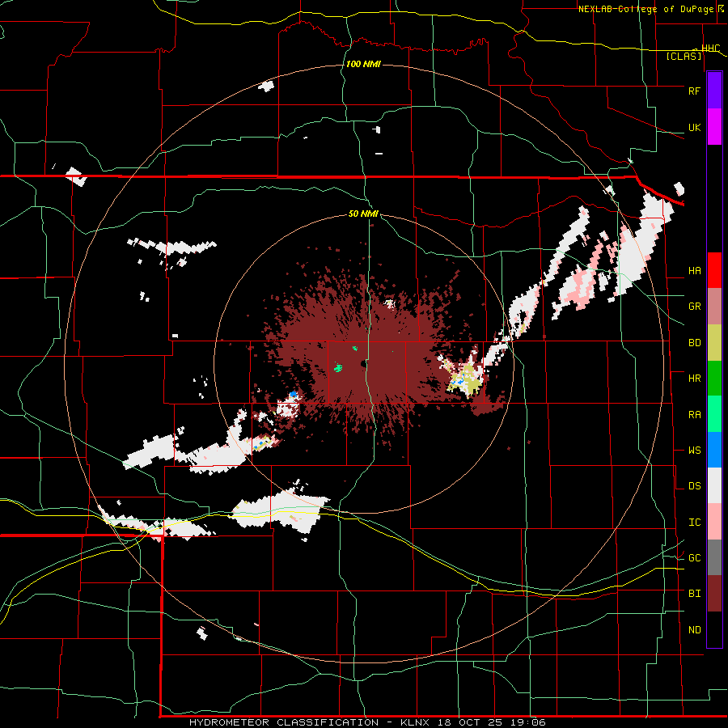The width and height of the screenshot is (728, 728).
Task: Click the ND legend label
Action: (694, 629)
